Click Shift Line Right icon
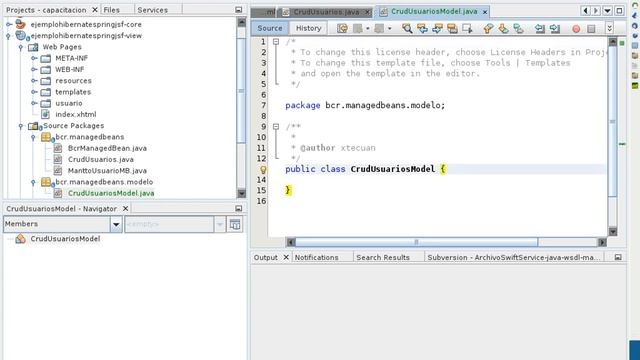Screen dimensions: 640x360 click(x=555, y=28)
